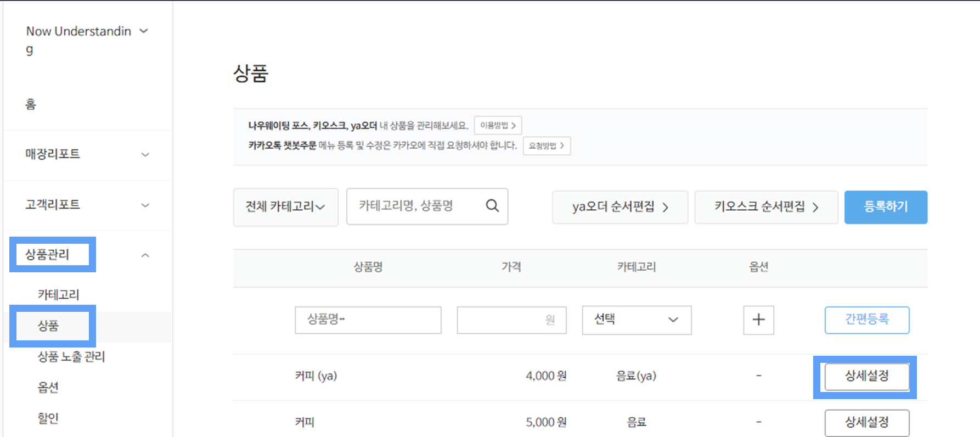
Task: Click the 이용방법 link button
Action: click(x=498, y=125)
